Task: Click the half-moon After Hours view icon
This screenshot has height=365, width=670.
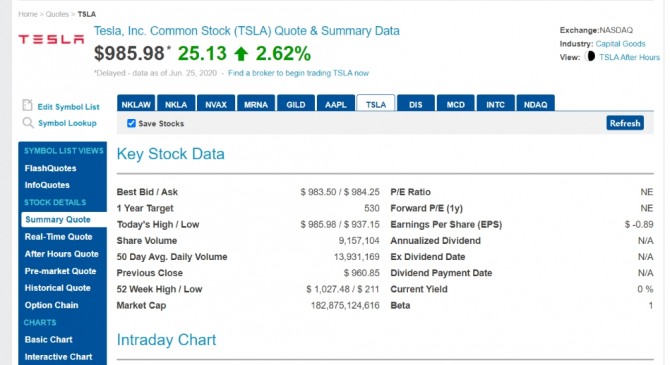Action: (x=590, y=56)
